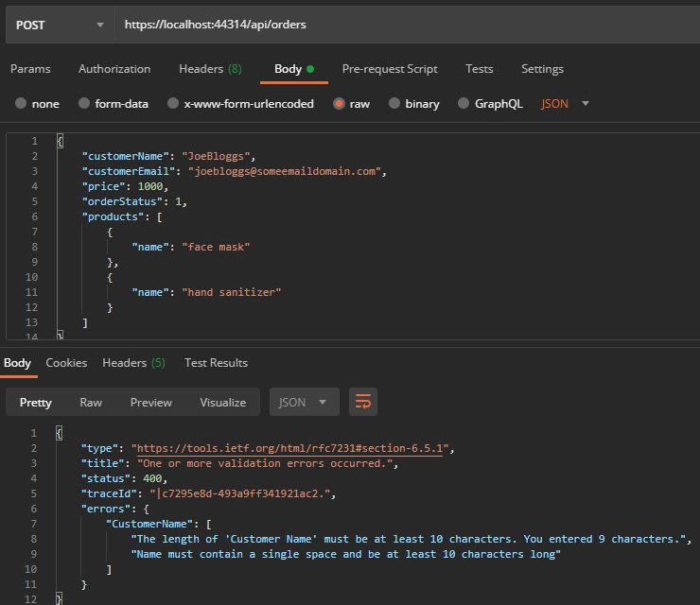
Task: Open the response JSON format dropdown
Action: coord(304,402)
